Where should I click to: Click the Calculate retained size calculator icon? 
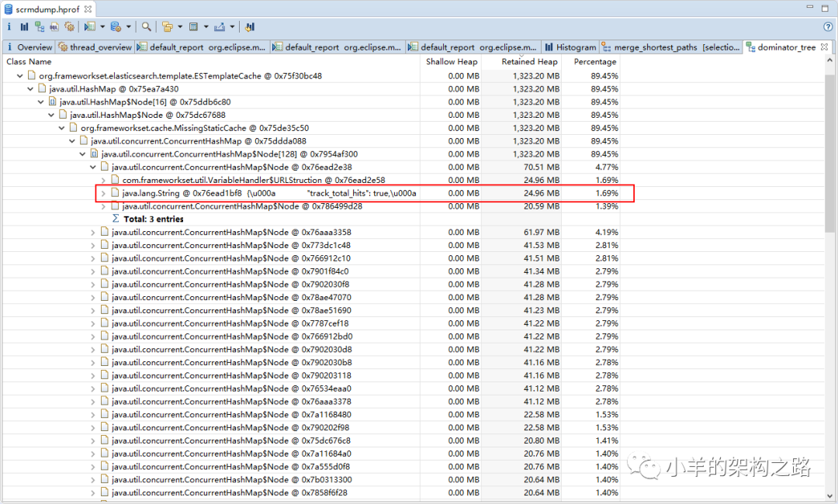point(193,26)
